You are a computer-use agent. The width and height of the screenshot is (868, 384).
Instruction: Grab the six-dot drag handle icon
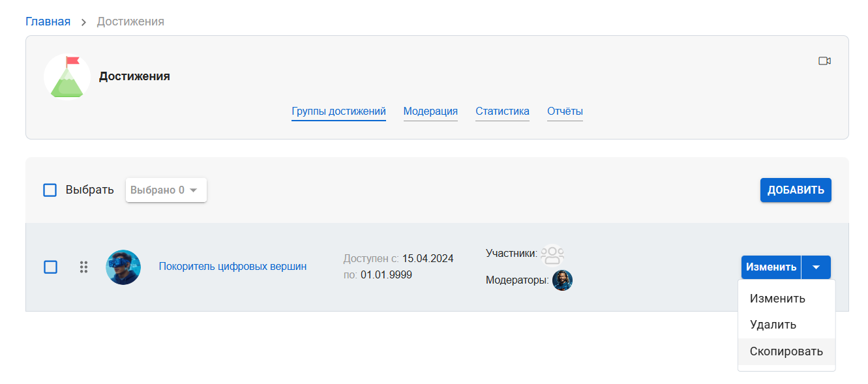point(83,267)
